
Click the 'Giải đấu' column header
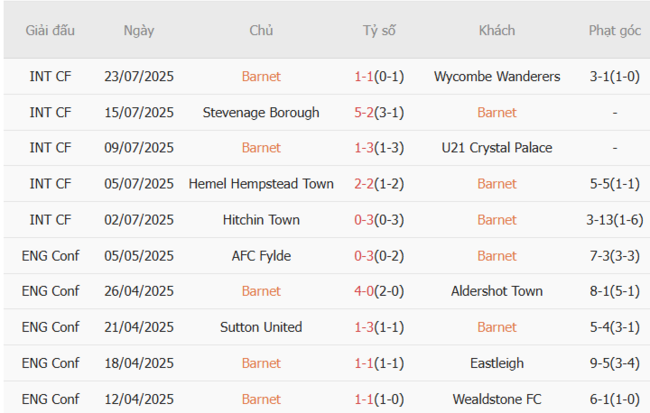tap(50, 31)
